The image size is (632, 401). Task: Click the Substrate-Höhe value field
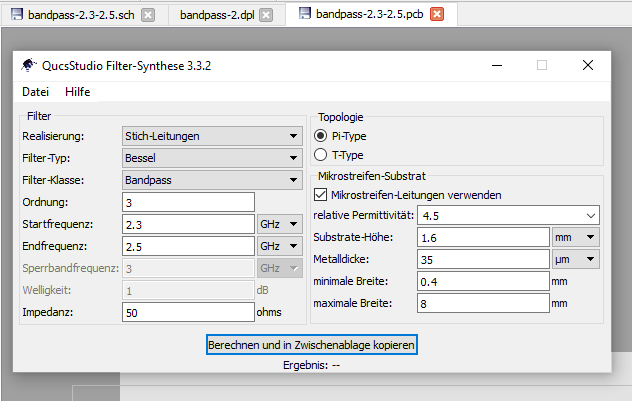pyautogui.click(x=483, y=237)
